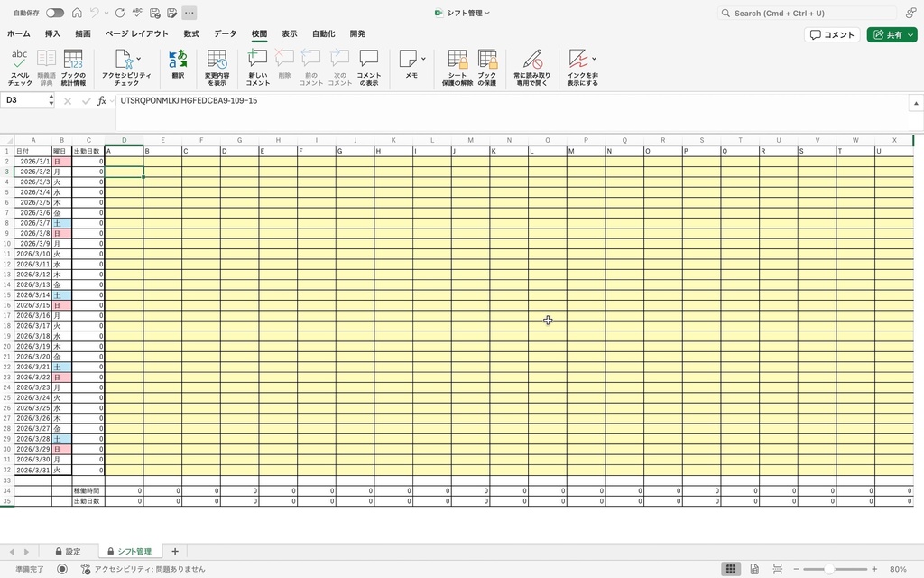Open the 挿入 ribbon tab
Viewport: 924px width, 578px height.
pyautogui.click(x=52, y=34)
